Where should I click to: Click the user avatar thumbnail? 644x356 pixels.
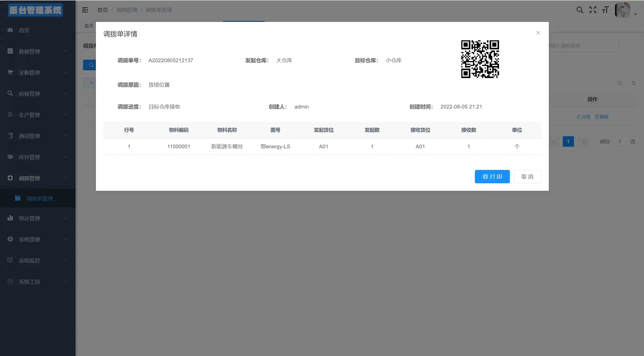point(623,10)
